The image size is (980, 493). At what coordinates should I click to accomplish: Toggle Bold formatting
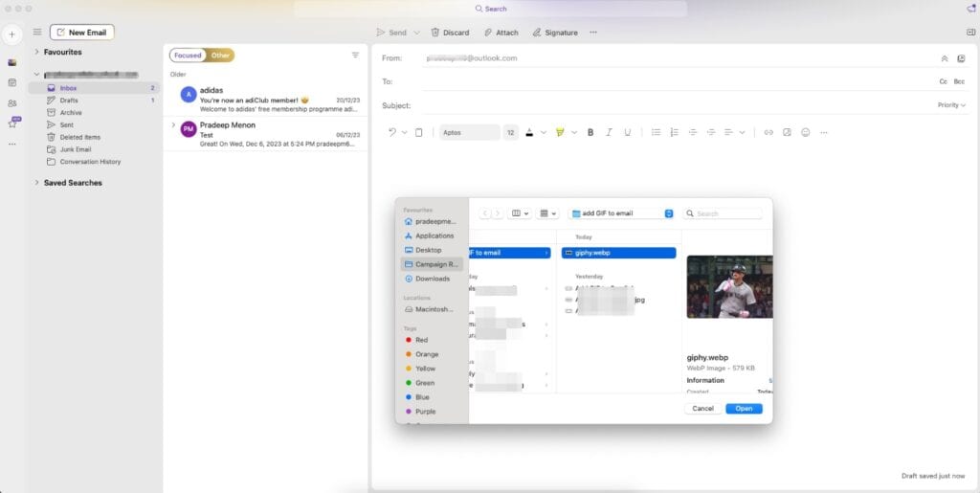[590, 132]
